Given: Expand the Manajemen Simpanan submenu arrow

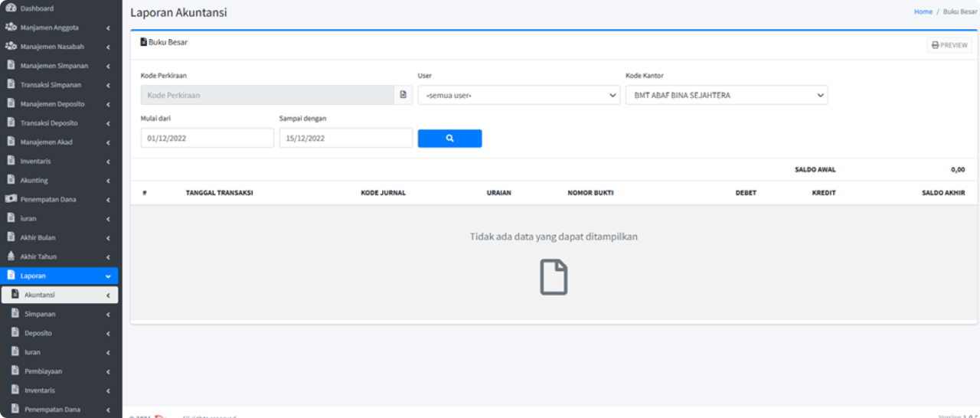Looking at the screenshot, I should point(108,66).
